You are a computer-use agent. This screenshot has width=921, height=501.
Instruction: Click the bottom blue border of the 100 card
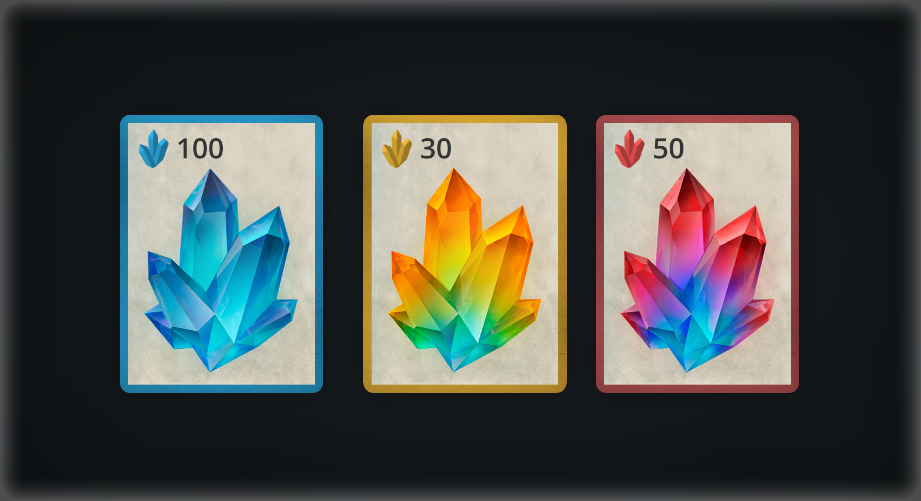tap(221, 389)
